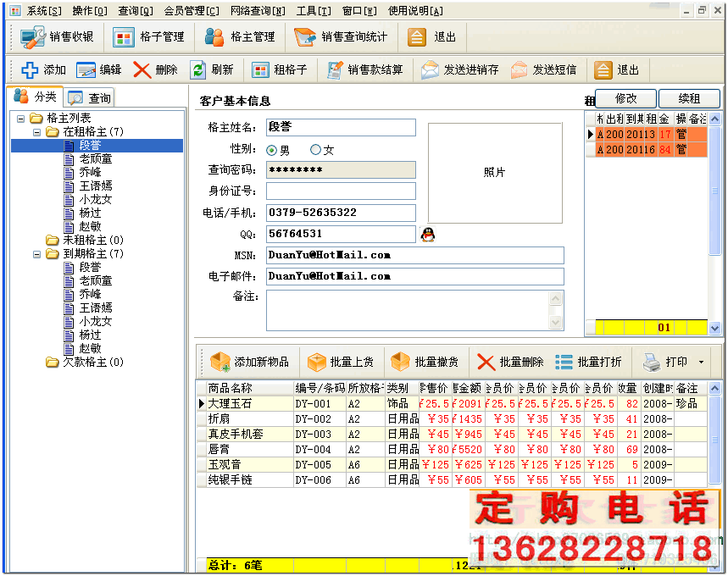
Task: Click 批量撤货 bulk withdraw icon
Action: [400, 362]
